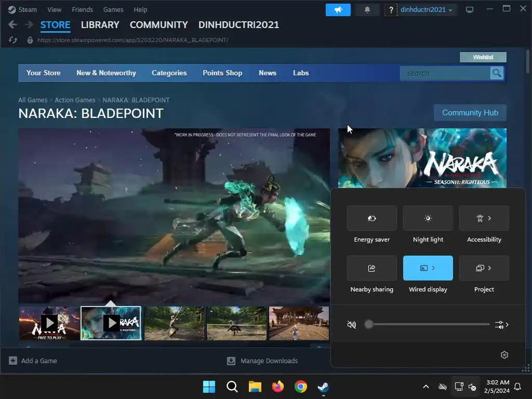Select the Season II Righteous trailer thumbnail
This screenshot has height=399, width=532.
click(111, 323)
